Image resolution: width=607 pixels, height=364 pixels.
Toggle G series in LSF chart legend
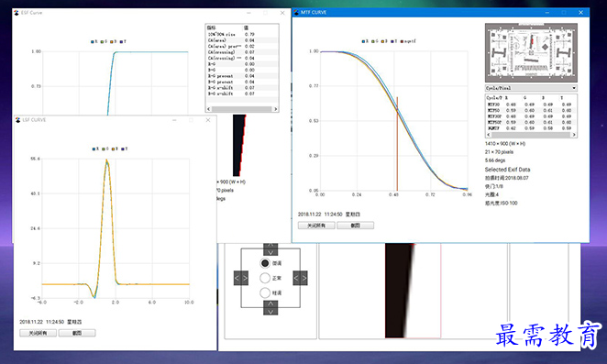(x=105, y=149)
